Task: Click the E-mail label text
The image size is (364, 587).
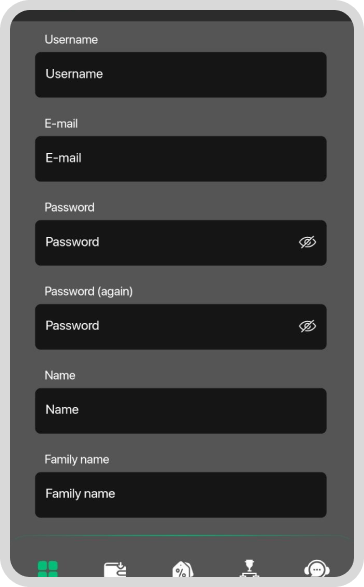Action: (x=61, y=124)
